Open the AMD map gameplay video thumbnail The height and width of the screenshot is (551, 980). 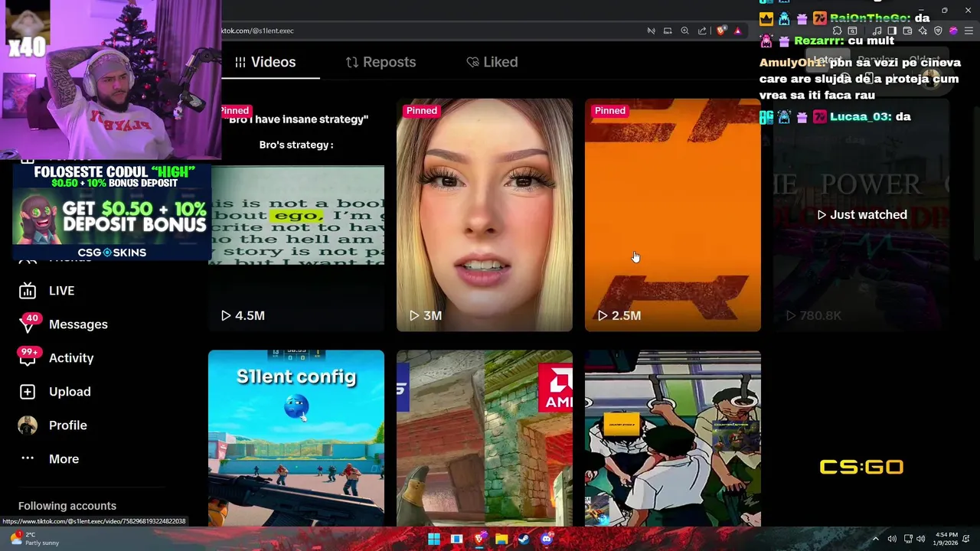pos(485,439)
